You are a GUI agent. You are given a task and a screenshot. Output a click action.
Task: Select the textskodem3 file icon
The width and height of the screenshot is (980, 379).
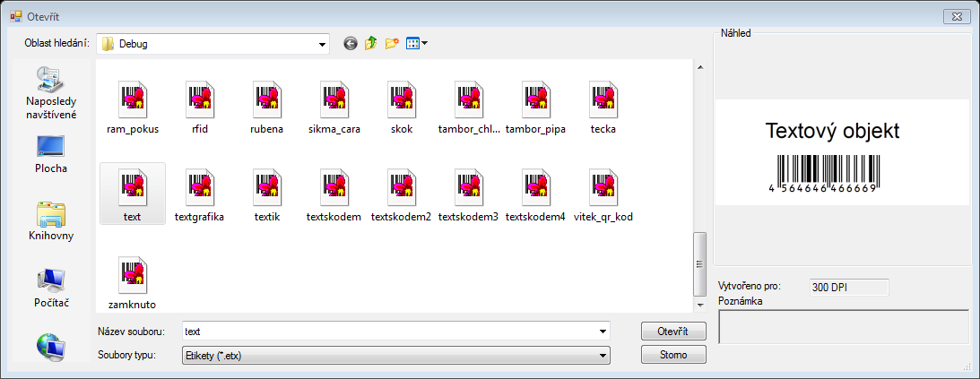(469, 185)
